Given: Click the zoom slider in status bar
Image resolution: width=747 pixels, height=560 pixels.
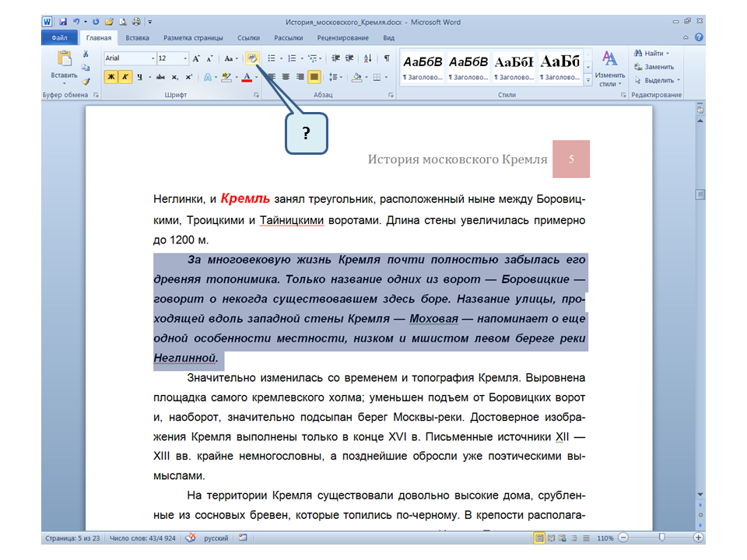Looking at the screenshot, I should [661, 537].
